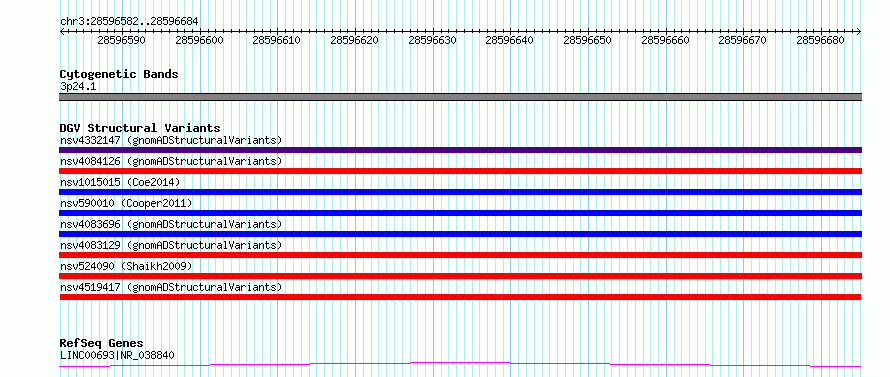Click ruler position 28596600
Viewport: 890px width, 377px height.
(x=199, y=40)
